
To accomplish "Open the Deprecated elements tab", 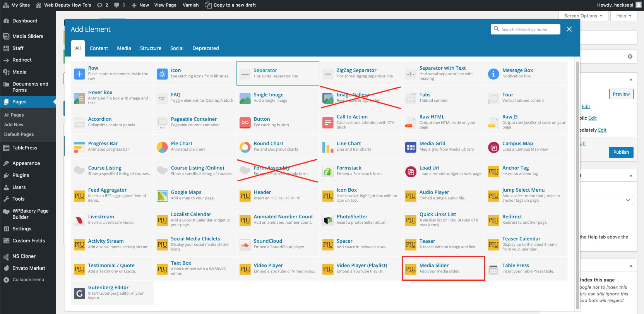I will point(206,48).
